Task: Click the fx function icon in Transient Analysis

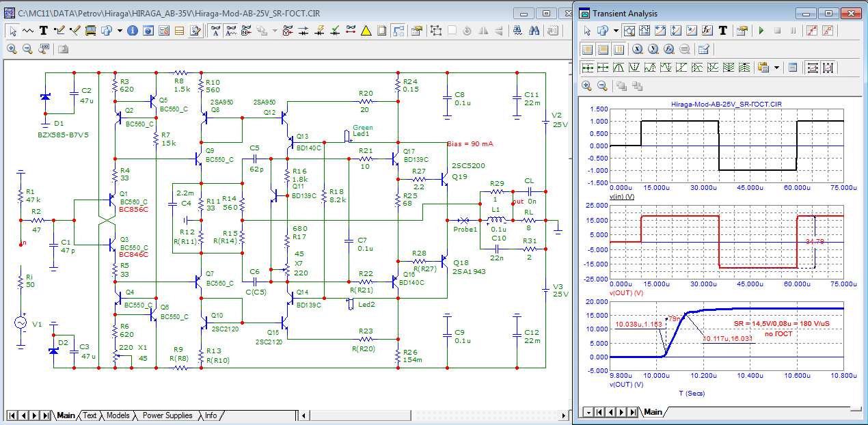Action: [x=707, y=31]
